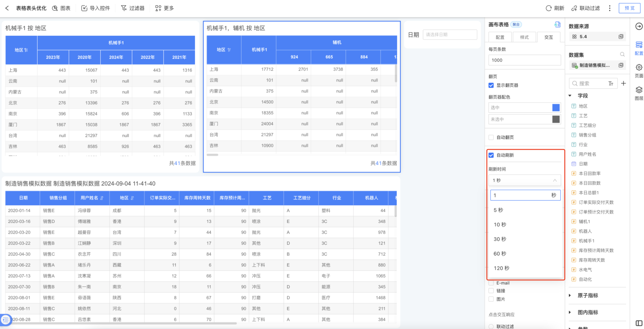644x329 pixels.
Task: Switch to the 样式 tab
Action: (x=525, y=37)
